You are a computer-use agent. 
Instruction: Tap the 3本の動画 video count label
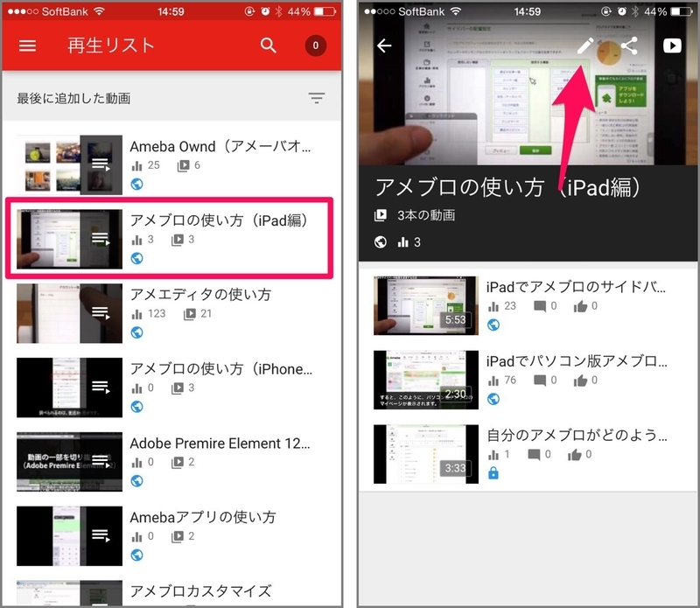click(426, 215)
